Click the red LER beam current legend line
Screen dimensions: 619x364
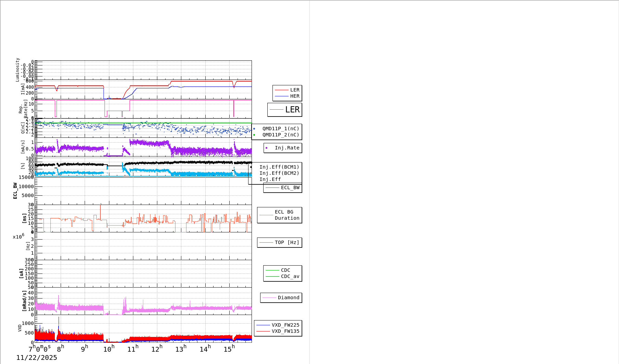coord(281,90)
